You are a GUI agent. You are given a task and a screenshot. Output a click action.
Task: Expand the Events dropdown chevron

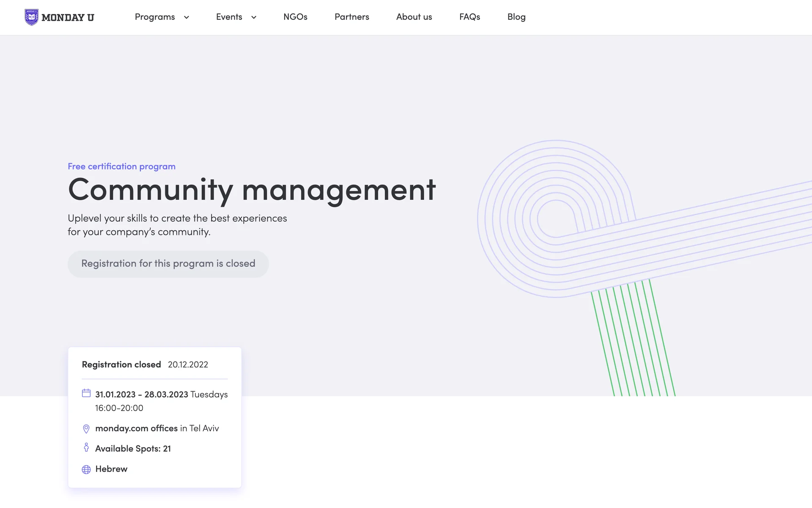pos(254,17)
